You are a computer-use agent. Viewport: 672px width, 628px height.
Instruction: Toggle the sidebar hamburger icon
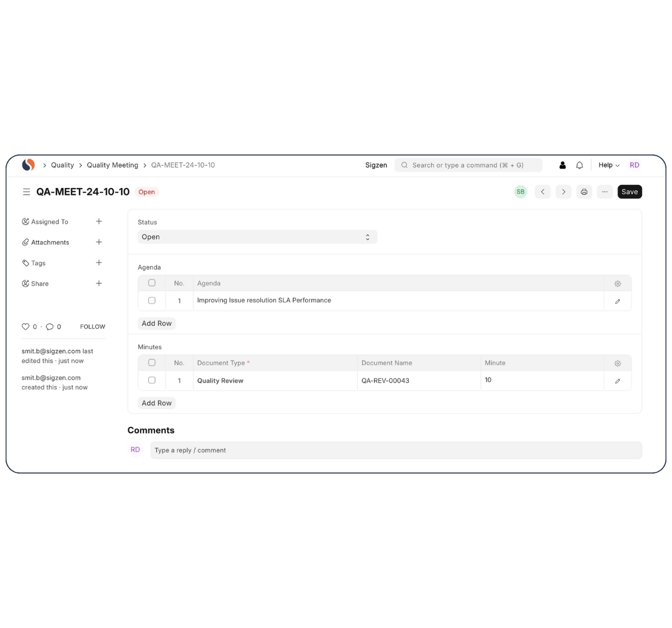[26, 192]
